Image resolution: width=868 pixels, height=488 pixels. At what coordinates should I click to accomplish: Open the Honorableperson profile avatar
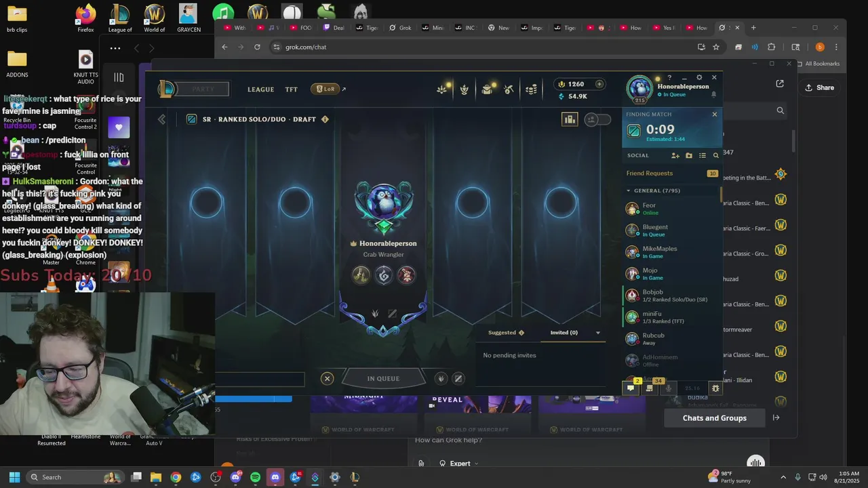639,88
